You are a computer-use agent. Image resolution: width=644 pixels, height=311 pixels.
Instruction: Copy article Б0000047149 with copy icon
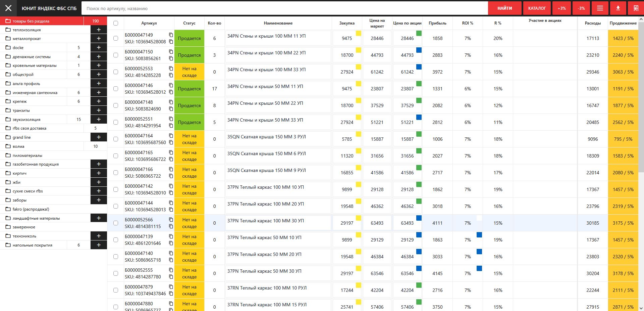tap(171, 35)
